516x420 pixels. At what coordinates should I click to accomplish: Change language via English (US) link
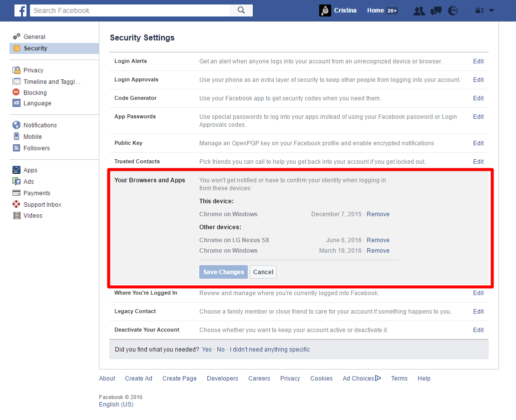click(116, 404)
